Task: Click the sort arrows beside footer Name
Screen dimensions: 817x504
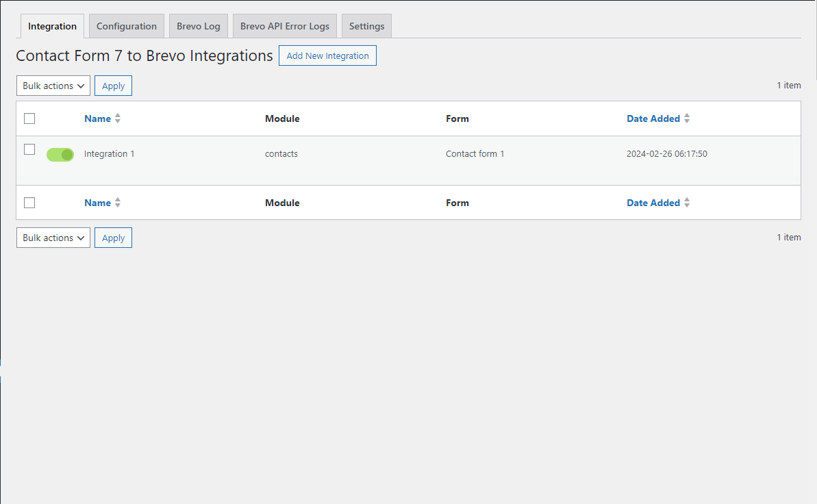Action: click(x=118, y=203)
